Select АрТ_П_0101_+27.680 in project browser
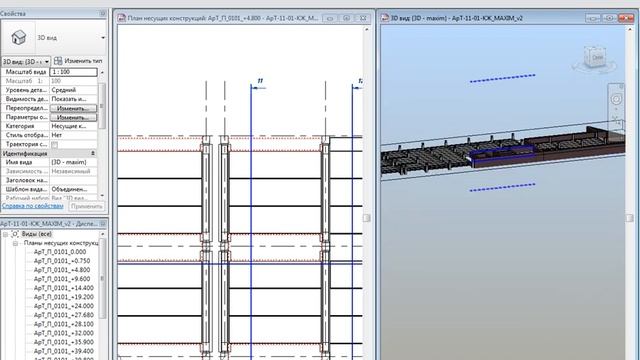The width and height of the screenshot is (640, 360). 63,315
